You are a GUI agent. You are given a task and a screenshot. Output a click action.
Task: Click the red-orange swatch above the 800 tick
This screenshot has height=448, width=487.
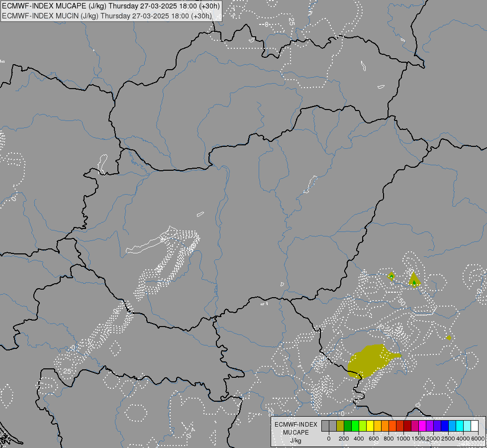point(392,426)
